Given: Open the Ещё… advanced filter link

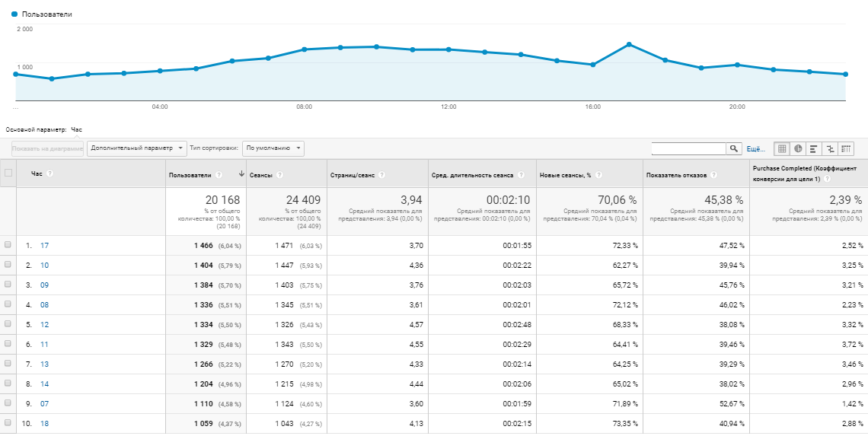Looking at the screenshot, I should point(755,148).
